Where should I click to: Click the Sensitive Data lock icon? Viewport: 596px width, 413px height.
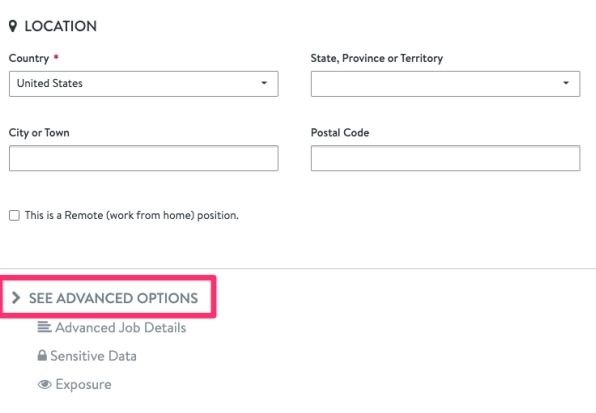(42, 355)
